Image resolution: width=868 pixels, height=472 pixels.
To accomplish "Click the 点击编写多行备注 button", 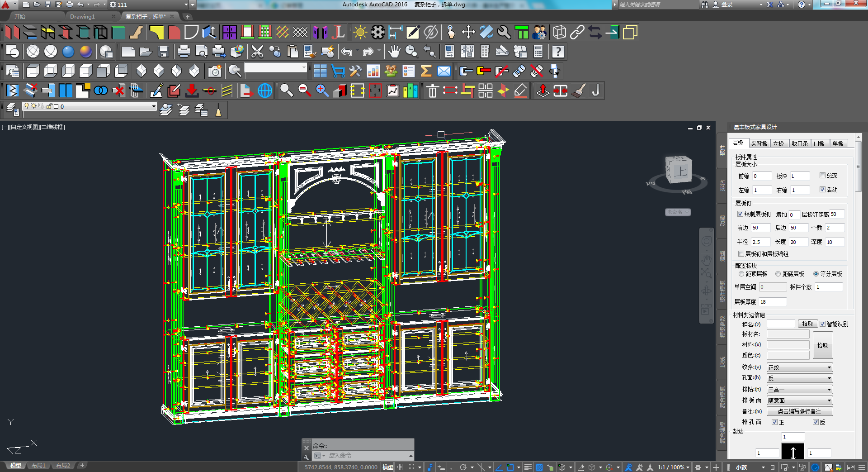I will (x=800, y=411).
